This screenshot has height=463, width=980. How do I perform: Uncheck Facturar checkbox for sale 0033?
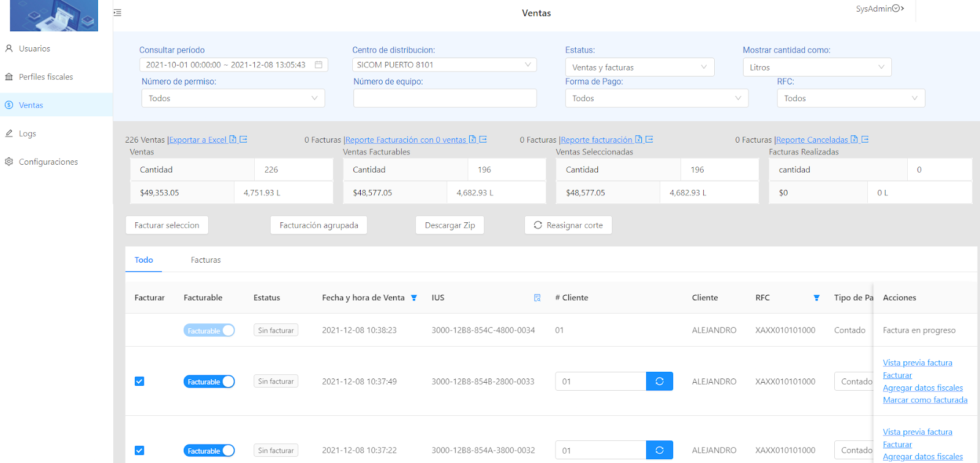point(140,382)
